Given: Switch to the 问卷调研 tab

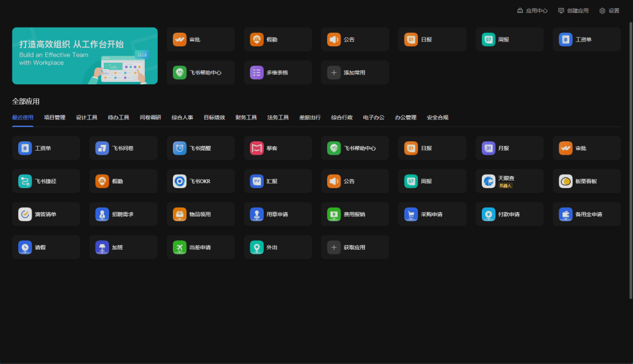Looking at the screenshot, I should tap(150, 117).
